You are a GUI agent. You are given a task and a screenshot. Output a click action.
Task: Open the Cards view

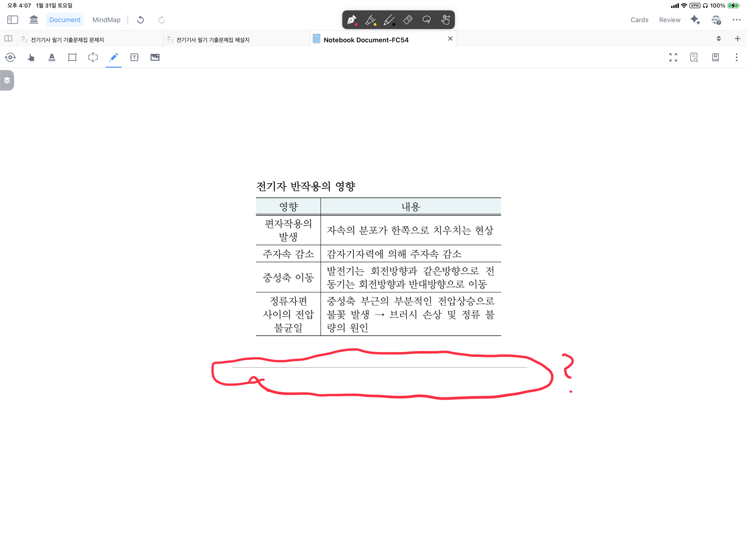pos(639,20)
